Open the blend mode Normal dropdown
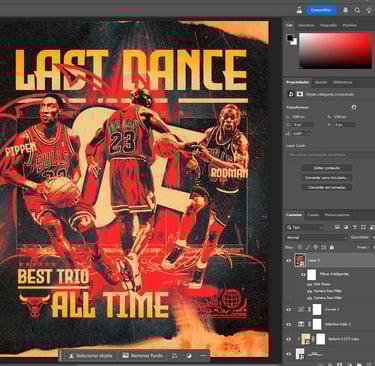The height and width of the screenshot is (366, 375). point(316,238)
